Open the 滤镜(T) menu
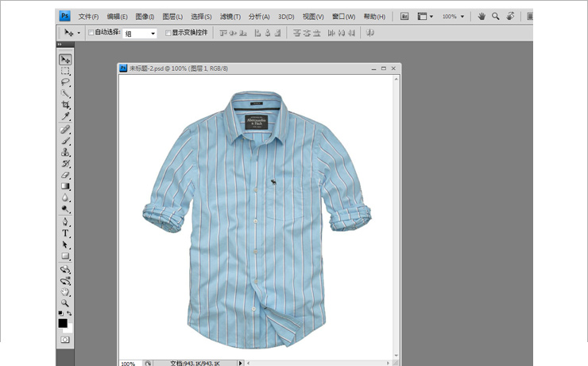This screenshot has width=588, height=366. (230, 16)
